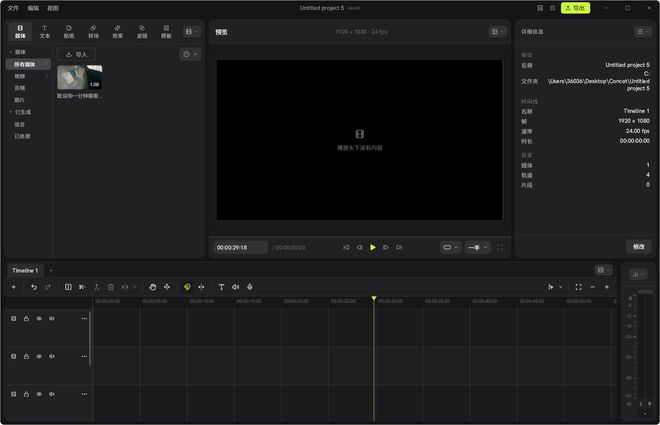This screenshot has width=660, height=425.
Task: Click the voiceover microphone icon
Action: coord(250,287)
